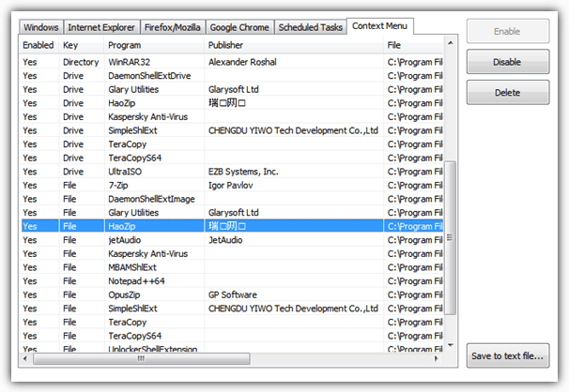This screenshot has height=392, width=569.
Task: Disable the selected entry
Action: 508,62
